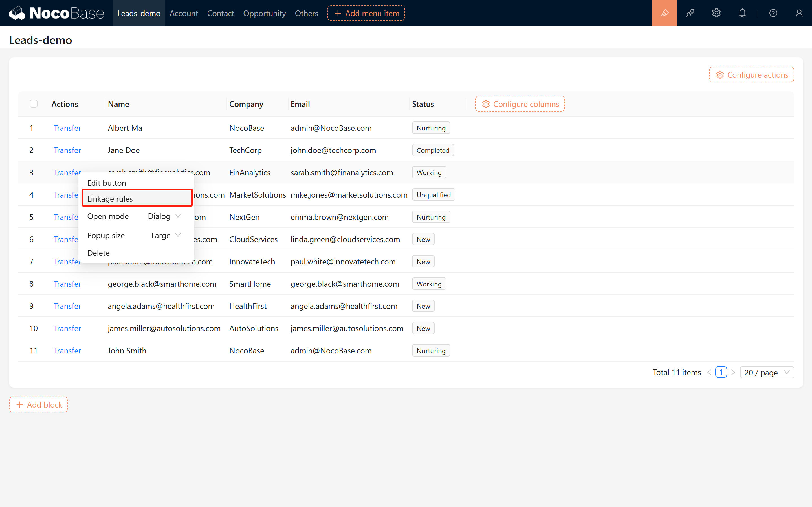Open the settings gear in top bar
Viewport: 812px width, 507px height.
pyautogui.click(x=716, y=13)
